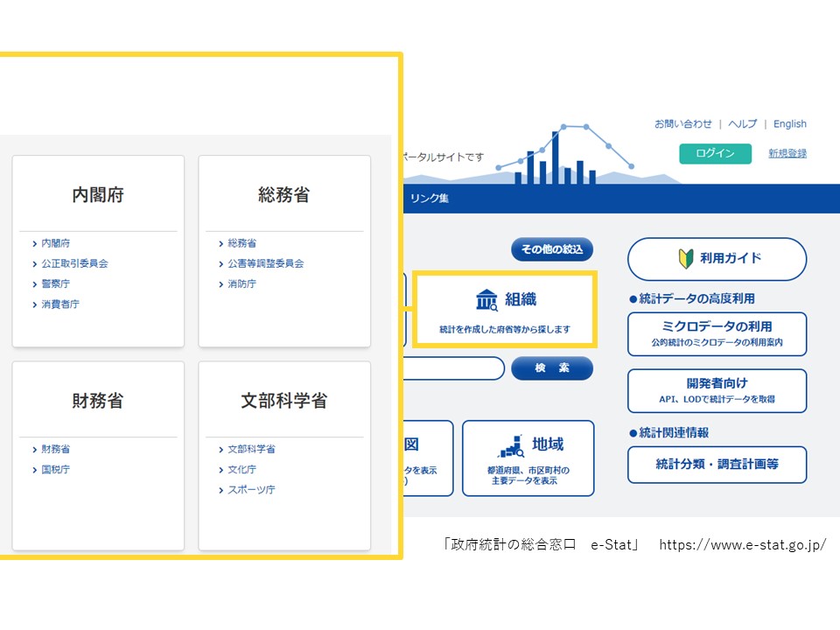Click the 統計データの高度利用 heading
840x630 pixels.
pos(692,298)
